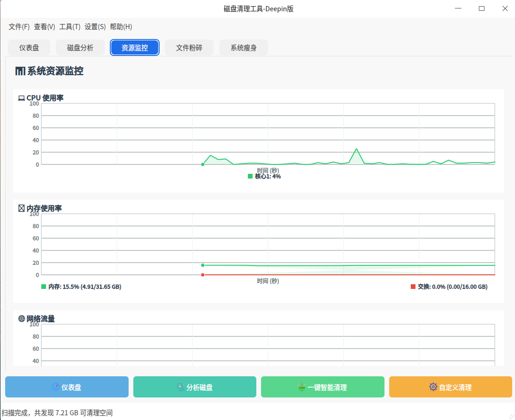The image size is (515, 420).
Task: Minimize the 磁盘清理工具 window
Action: pos(458,8)
